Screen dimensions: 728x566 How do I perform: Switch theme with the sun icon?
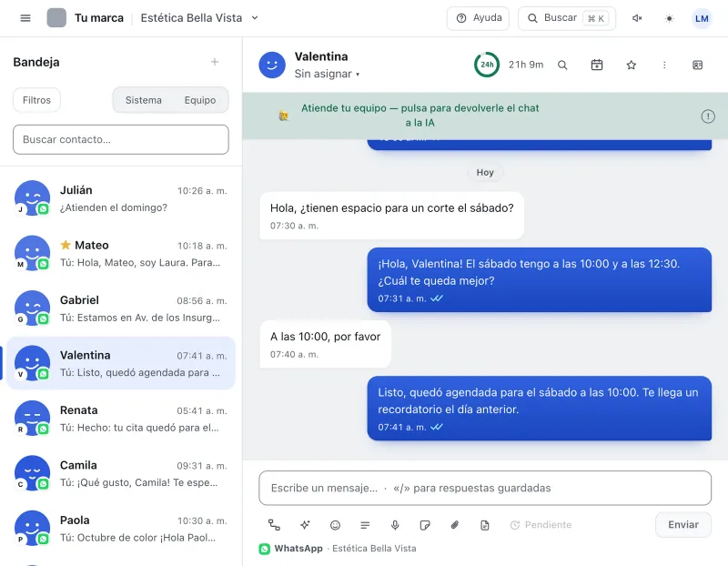tap(669, 18)
